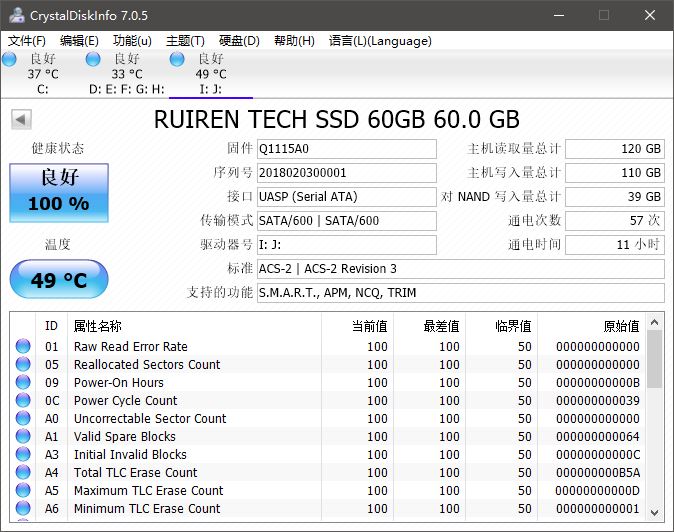Select the Power Cycle Count row
This screenshot has width=674, height=532.
pos(328,401)
